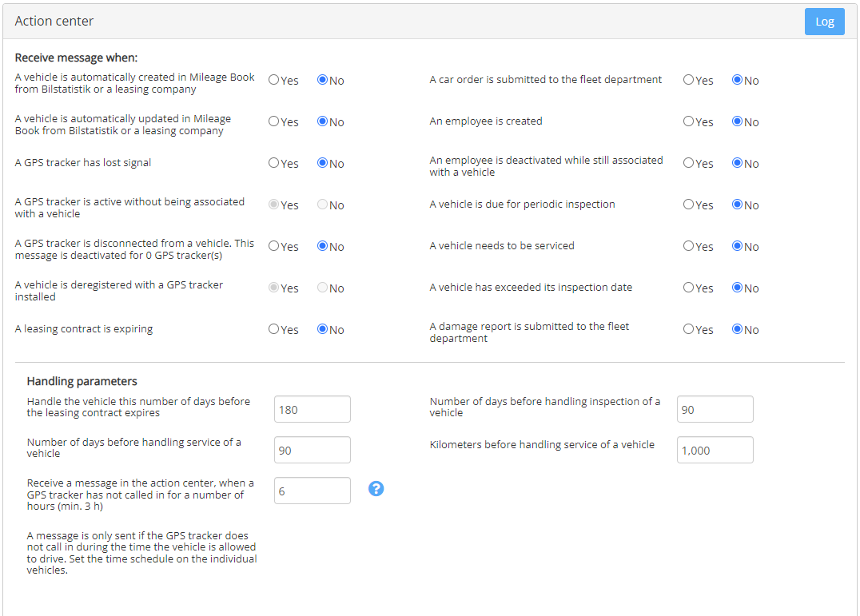Click the 'A vehicle needs to be serviced' label
The height and width of the screenshot is (616, 860).
(x=502, y=245)
